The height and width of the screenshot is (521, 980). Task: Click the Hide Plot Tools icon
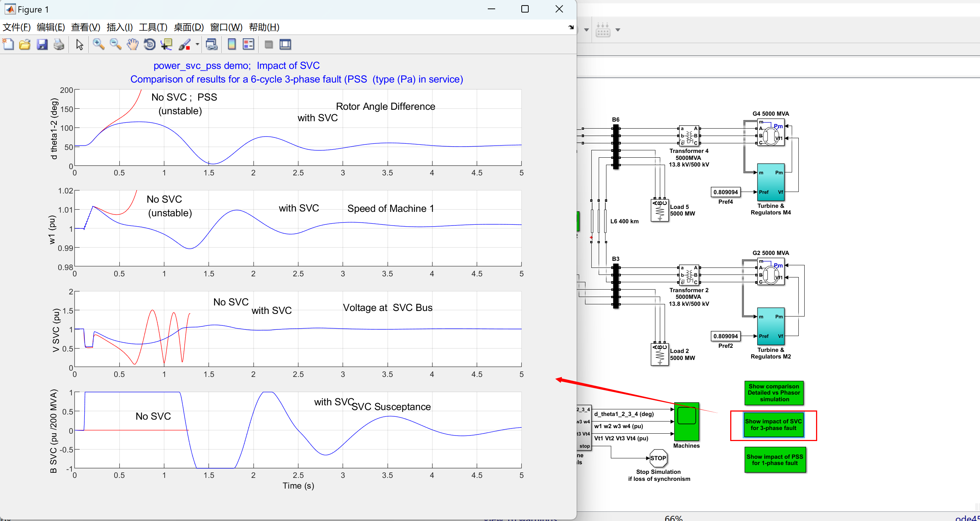269,45
